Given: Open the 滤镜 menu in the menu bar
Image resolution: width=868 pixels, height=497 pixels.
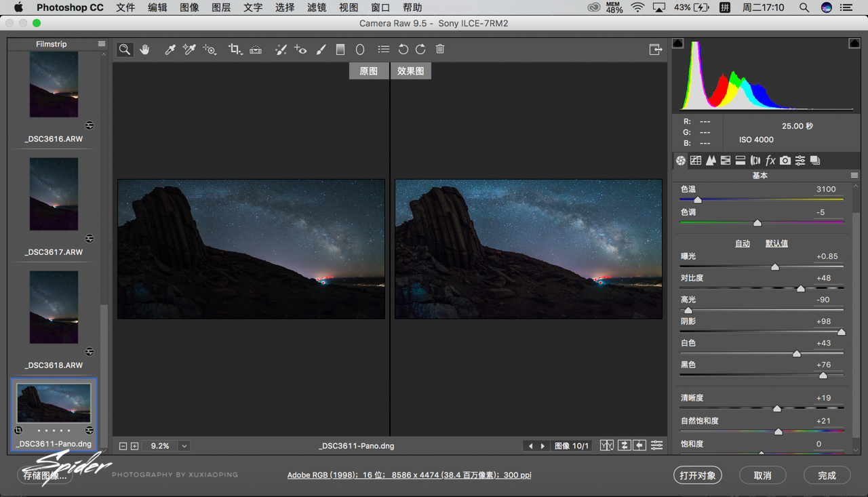Looking at the screenshot, I should [317, 7].
